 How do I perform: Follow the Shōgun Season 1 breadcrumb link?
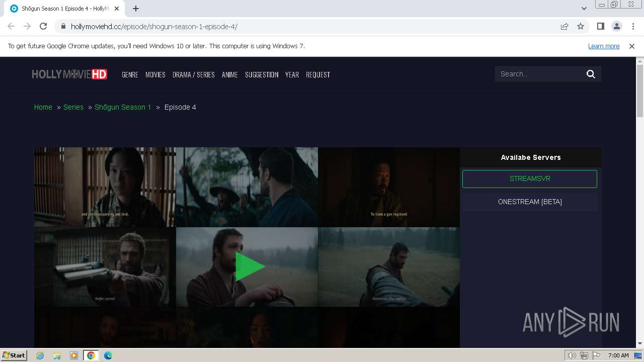click(x=123, y=107)
